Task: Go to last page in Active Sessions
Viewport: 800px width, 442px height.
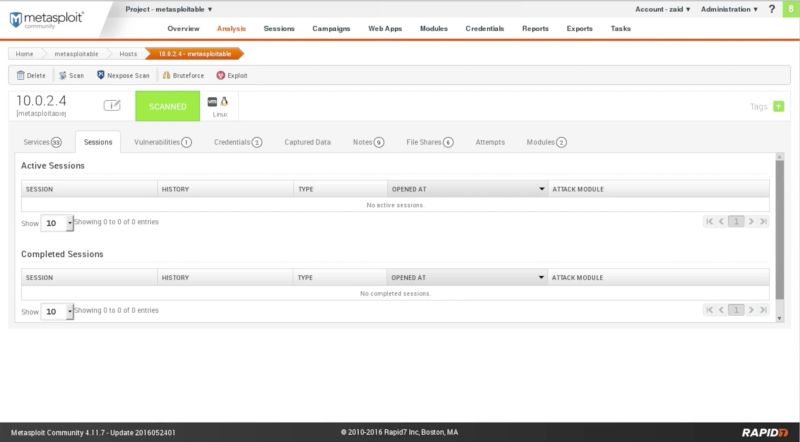Action: click(x=763, y=222)
